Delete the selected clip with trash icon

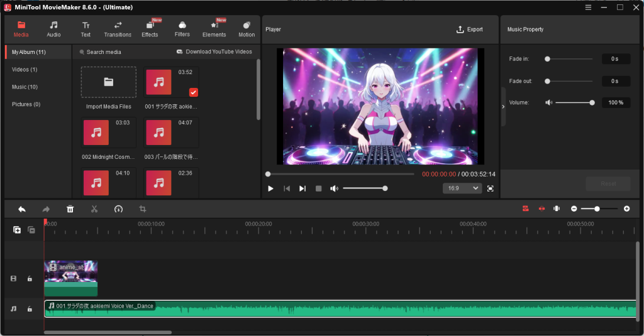tap(70, 209)
